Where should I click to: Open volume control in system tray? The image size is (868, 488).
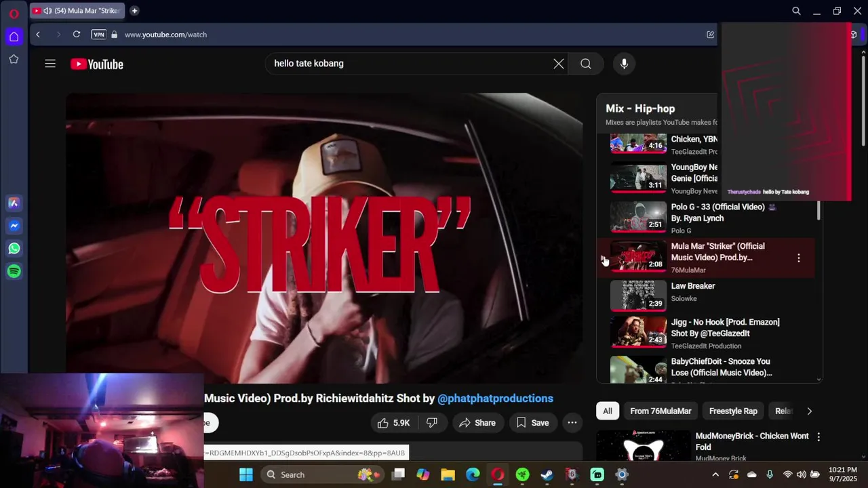point(801,474)
